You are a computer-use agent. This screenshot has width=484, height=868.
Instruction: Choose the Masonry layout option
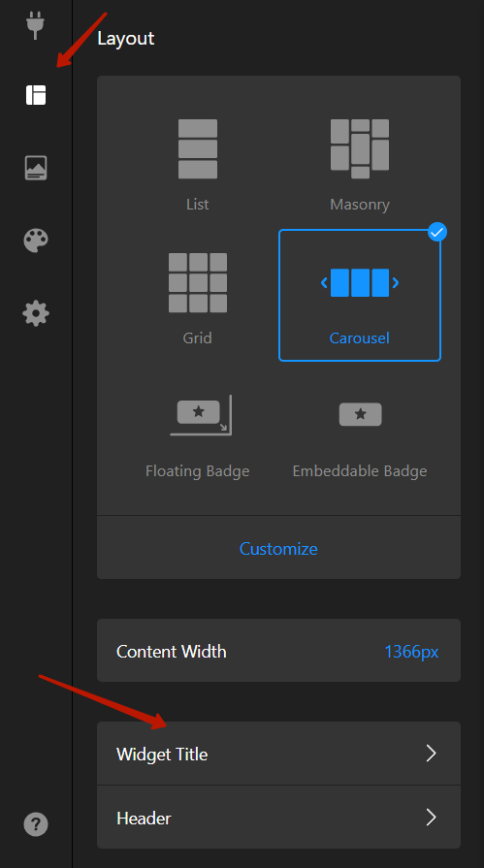360,165
